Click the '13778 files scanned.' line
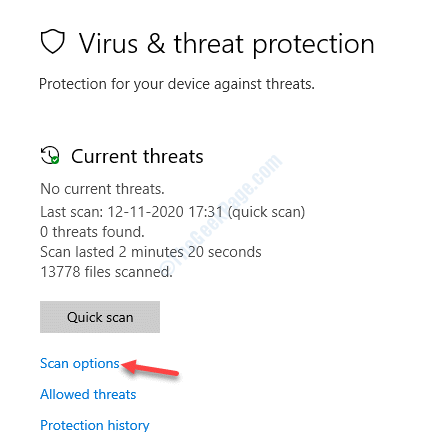The image size is (440, 432). pyautogui.click(x=106, y=272)
